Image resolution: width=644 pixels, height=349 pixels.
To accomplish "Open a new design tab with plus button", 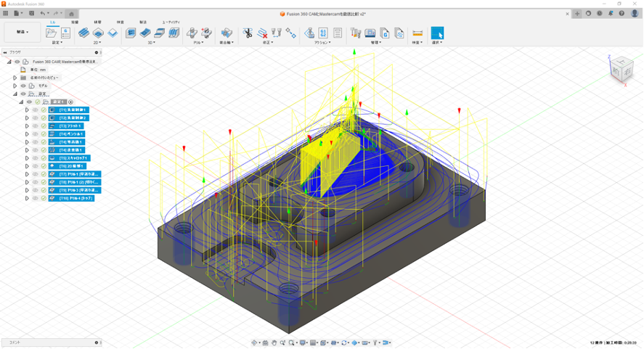I will click(x=577, y=14).
